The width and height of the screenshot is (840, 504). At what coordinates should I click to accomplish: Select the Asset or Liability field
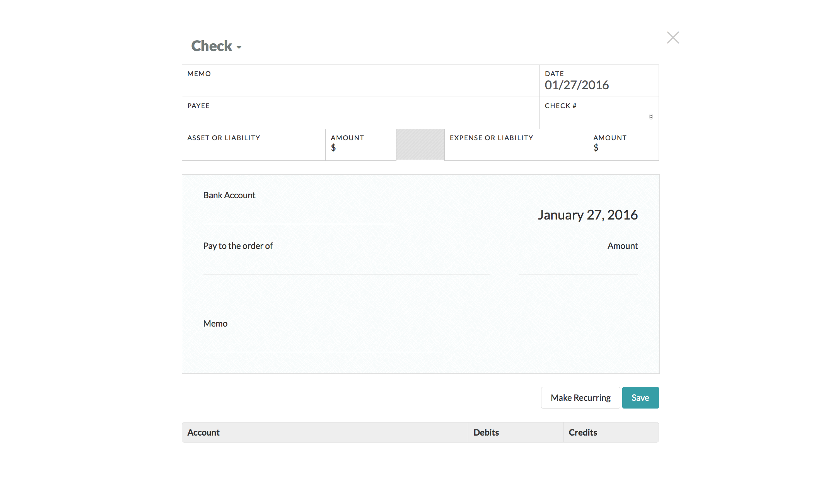coord(253,148)
